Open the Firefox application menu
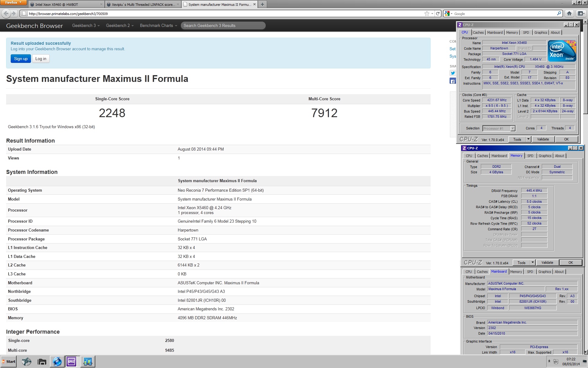The height and width of the screenshot is (368, 588). pos(13,2)
